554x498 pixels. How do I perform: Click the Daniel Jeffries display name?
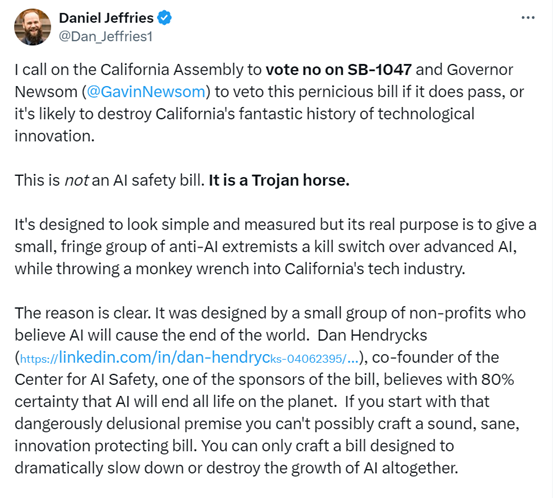[x=106, y=18]
